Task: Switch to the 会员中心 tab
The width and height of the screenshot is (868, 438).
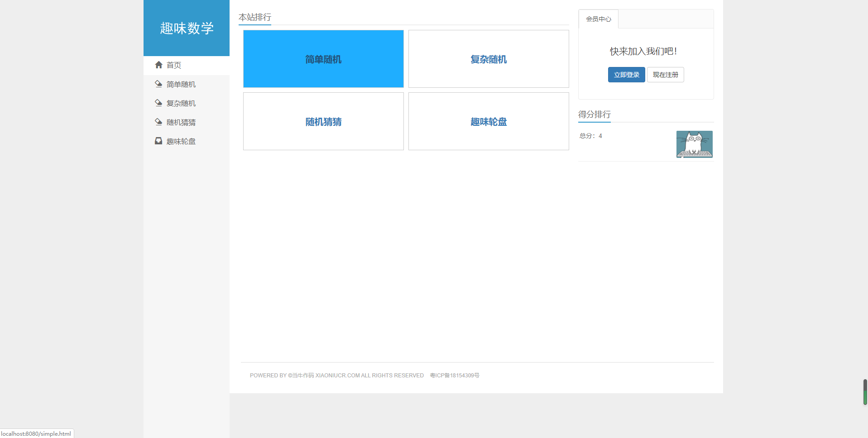Action: tap(599, 19)
